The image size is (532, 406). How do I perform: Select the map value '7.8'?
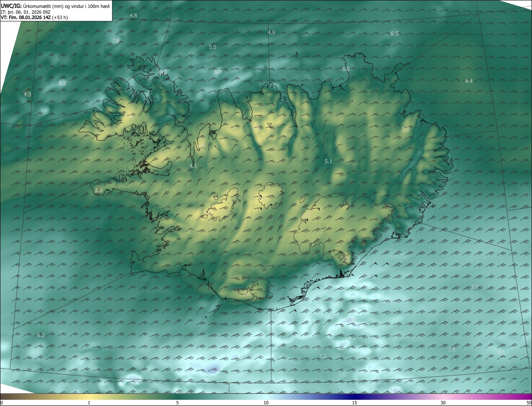point(116,41)
